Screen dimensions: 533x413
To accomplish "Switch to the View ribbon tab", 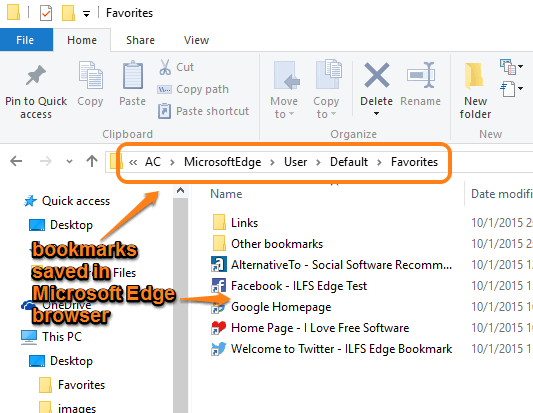I will [196, 40].
